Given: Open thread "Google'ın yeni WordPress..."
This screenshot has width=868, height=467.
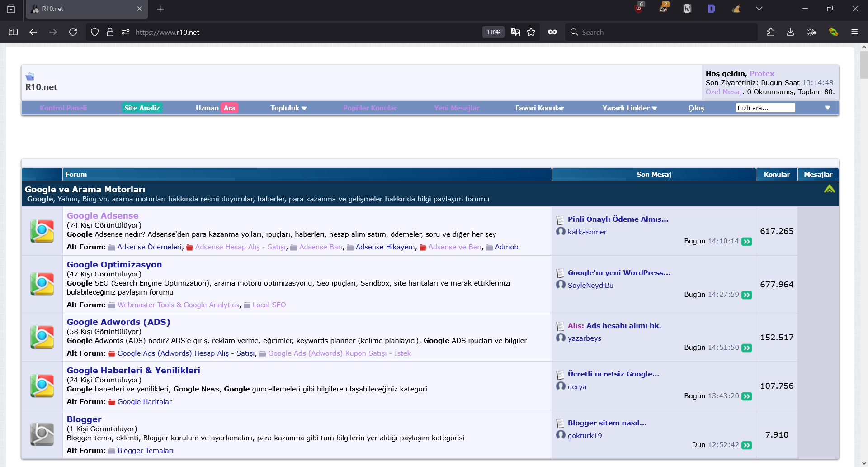Looking at the screenshot, I should pos(619,273).
